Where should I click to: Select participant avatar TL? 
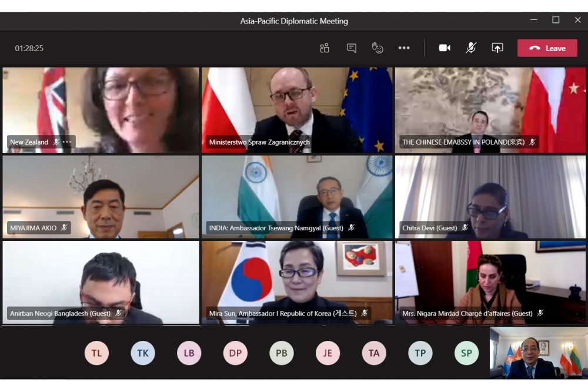pos(96,353)
